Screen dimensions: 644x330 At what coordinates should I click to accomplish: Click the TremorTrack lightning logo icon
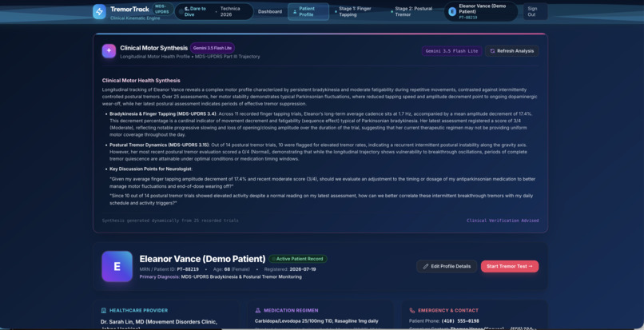(99, 11)
